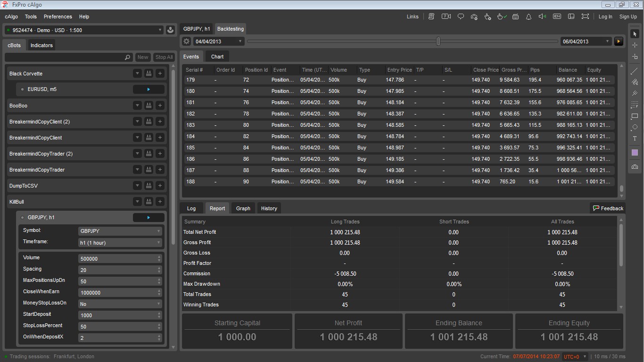Change language with the EN icon
This screenshot has width=644, height=362.
[557, 16]
